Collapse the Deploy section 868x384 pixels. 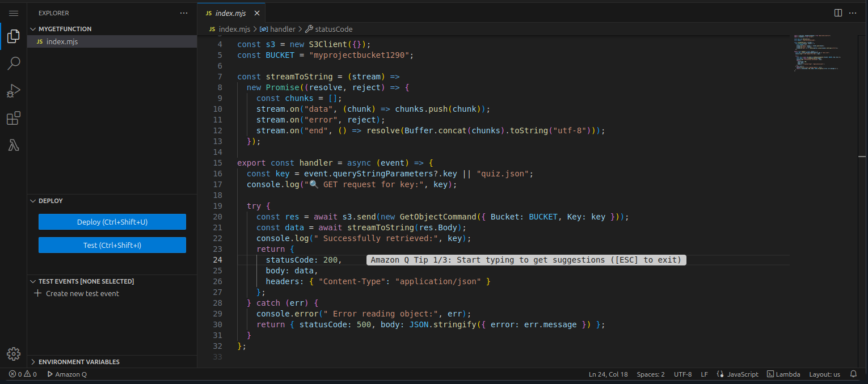(50, 201)
